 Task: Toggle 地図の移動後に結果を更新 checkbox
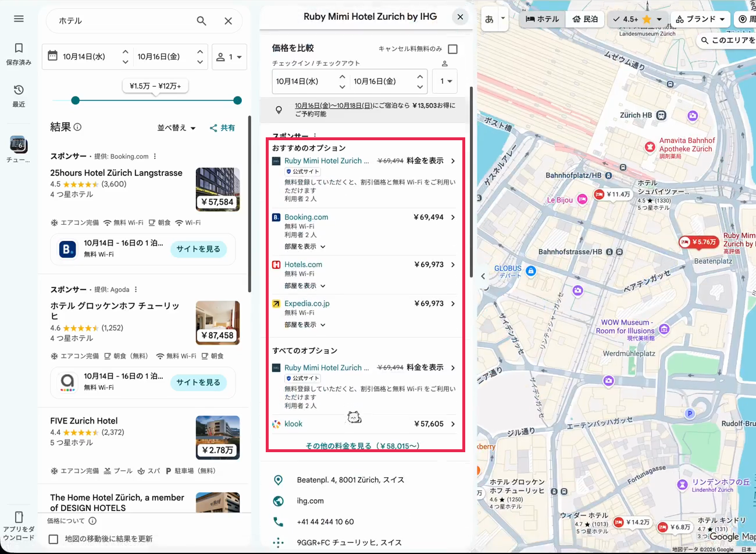tap(54, 539)
